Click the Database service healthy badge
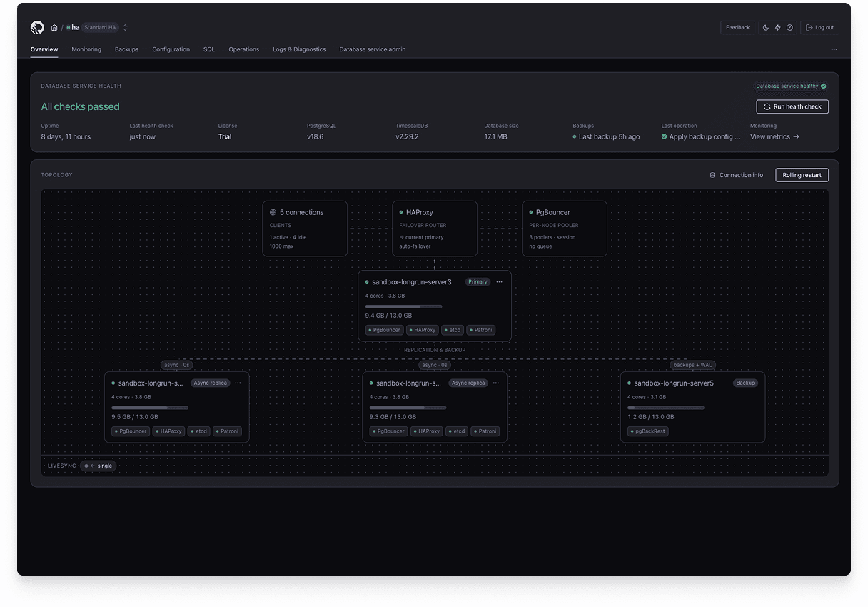868x607 pixels. 791,86
